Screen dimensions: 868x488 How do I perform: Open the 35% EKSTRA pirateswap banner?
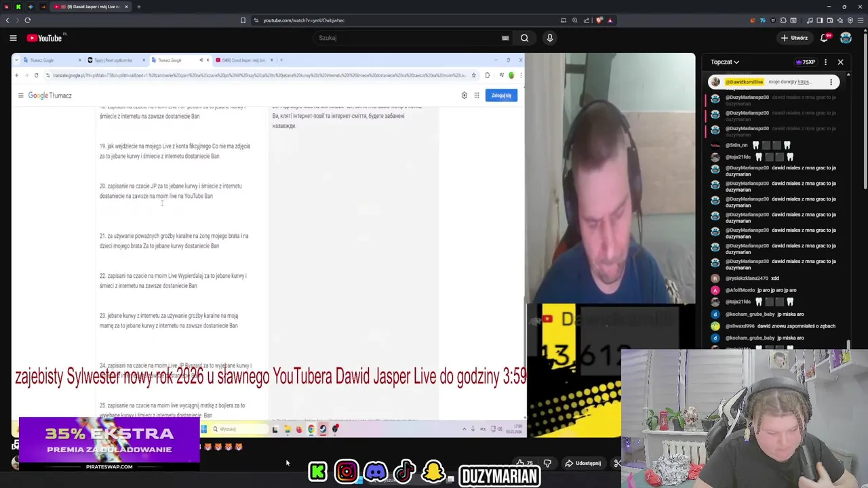[109, 444]
